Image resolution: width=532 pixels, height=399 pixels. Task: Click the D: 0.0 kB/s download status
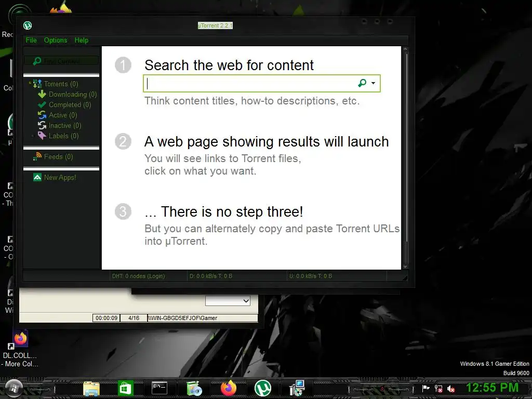211,276
